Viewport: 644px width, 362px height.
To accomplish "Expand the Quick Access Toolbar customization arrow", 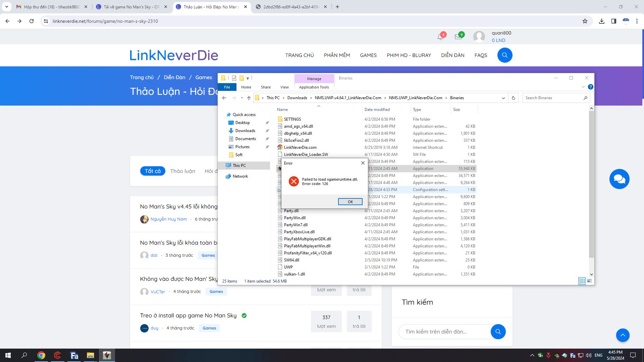I will pos(248,78).
